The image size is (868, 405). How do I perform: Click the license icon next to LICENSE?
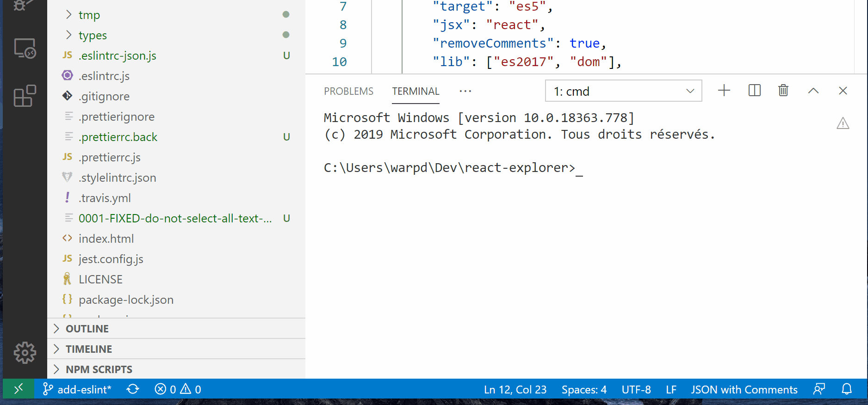click(68, 279)
